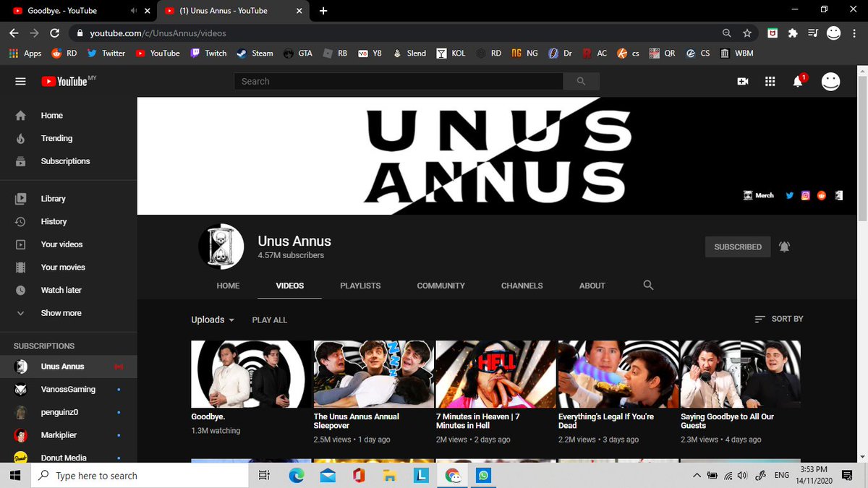Open the Chrome extensions puzzle icon
The height and width of the screenshot is (488, 868).
[793, 33]
